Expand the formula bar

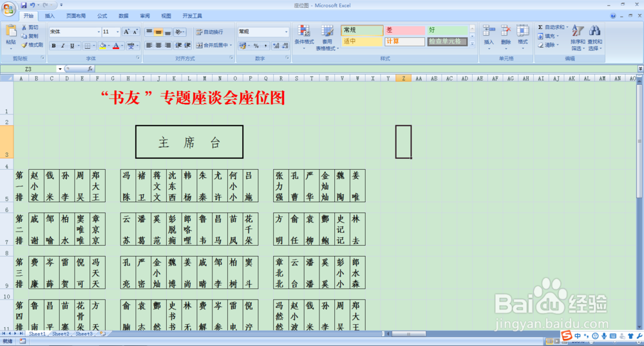point(640,69)
